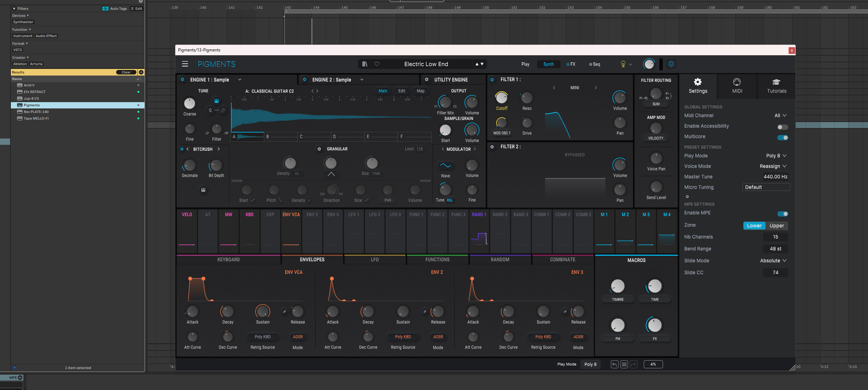Switch to next Bitcrush effect arrow
This screenshot has width=868, height=390.
pyautogui.click(x=219, y=149)
